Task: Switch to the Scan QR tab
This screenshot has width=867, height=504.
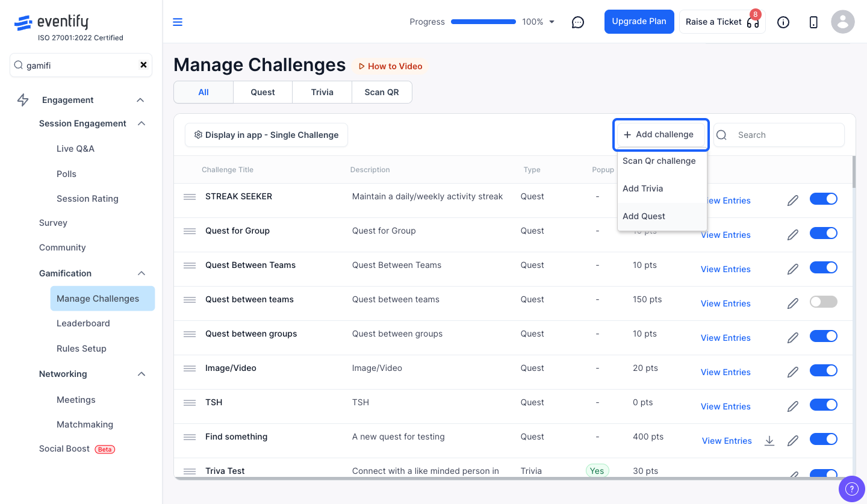Action: (x=382, y=92)
